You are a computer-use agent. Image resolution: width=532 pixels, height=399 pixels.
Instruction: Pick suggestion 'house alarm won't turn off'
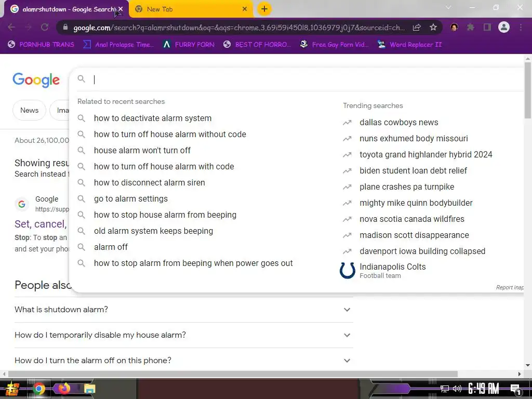pyautogui.click(x=142, y=150)
